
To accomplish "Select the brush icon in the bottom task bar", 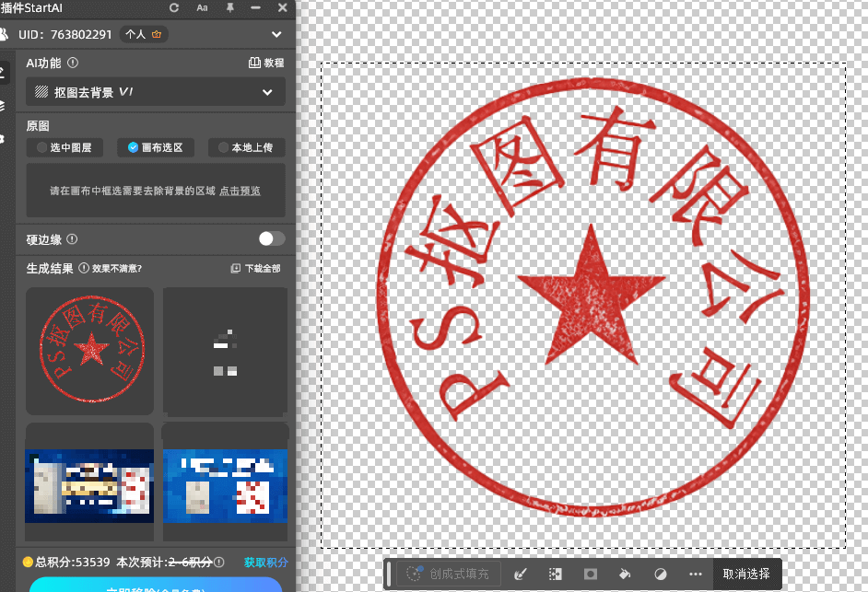I will [x=521, y=575].
